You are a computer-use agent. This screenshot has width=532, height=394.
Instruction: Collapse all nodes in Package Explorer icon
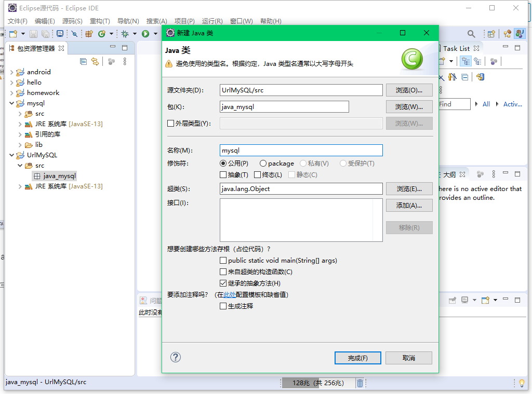(x=83, y=61)
